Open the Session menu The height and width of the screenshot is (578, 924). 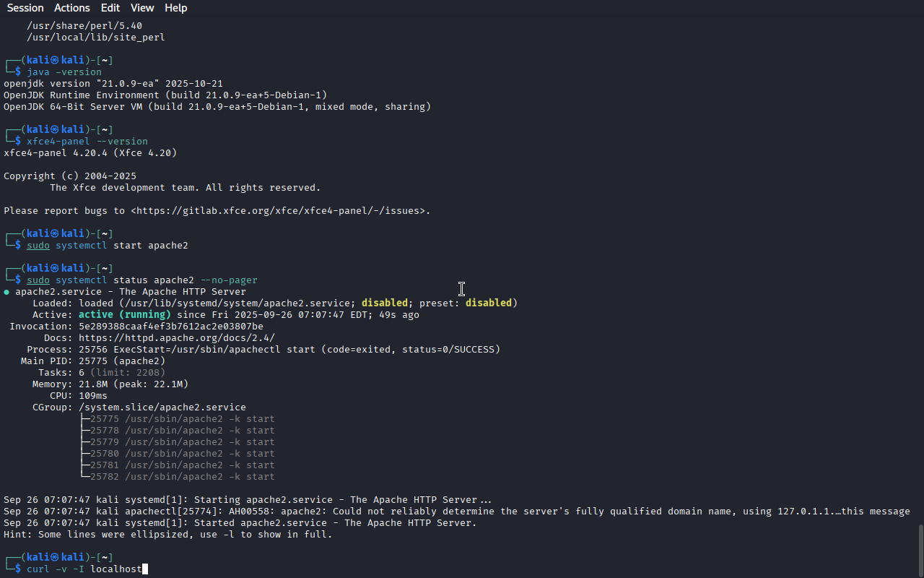(x=25, y=8)
